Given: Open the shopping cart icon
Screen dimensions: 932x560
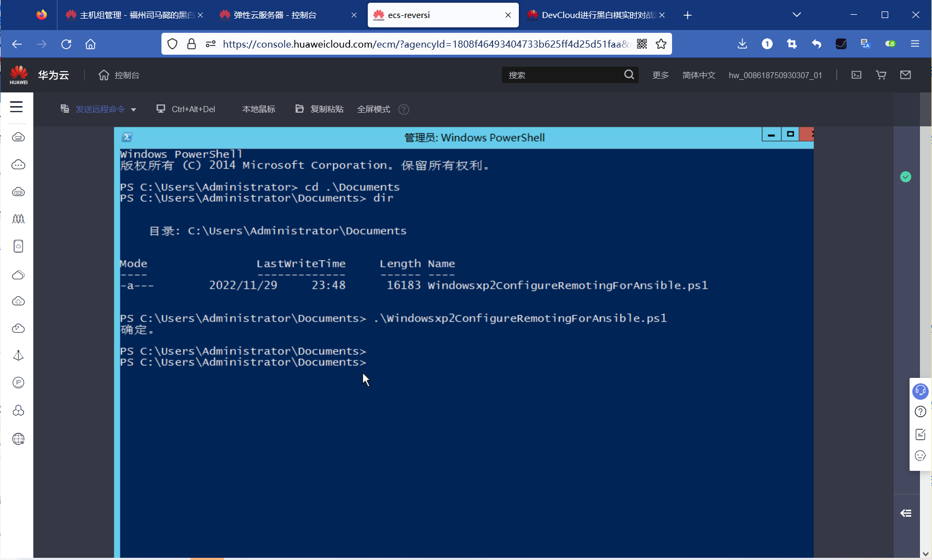Looking at the screenshot, I should click(881, 75).
